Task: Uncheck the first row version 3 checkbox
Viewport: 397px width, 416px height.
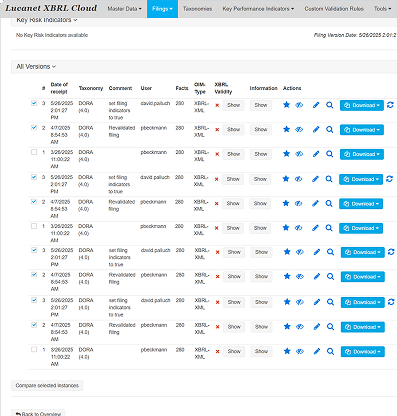Action: pos(34,103)
